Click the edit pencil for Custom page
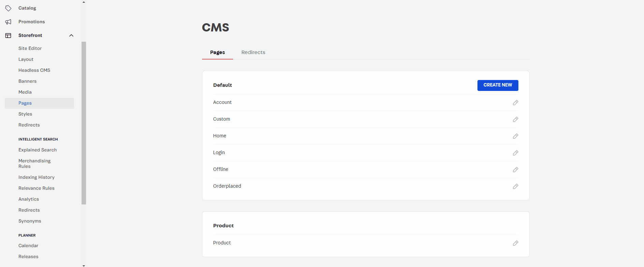 click(515, 119)
